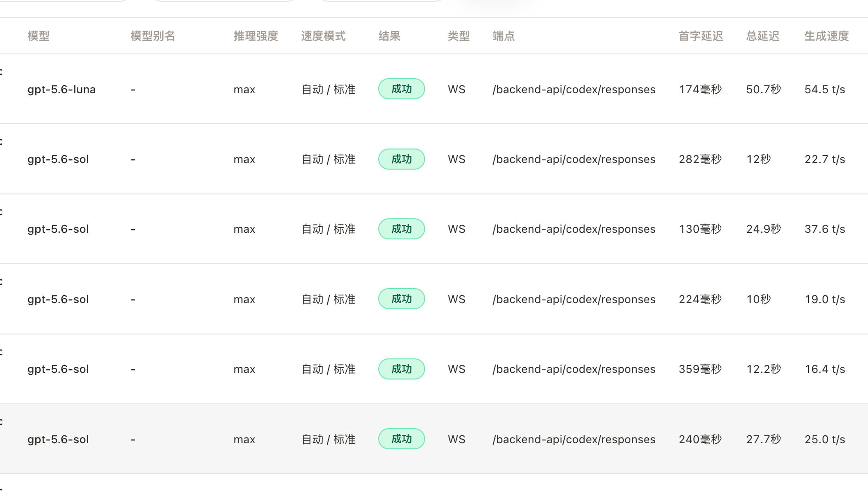
Task: Click max reasoning effort in the gpt-5.6-luna row
Action: click(x=244, y=90)
